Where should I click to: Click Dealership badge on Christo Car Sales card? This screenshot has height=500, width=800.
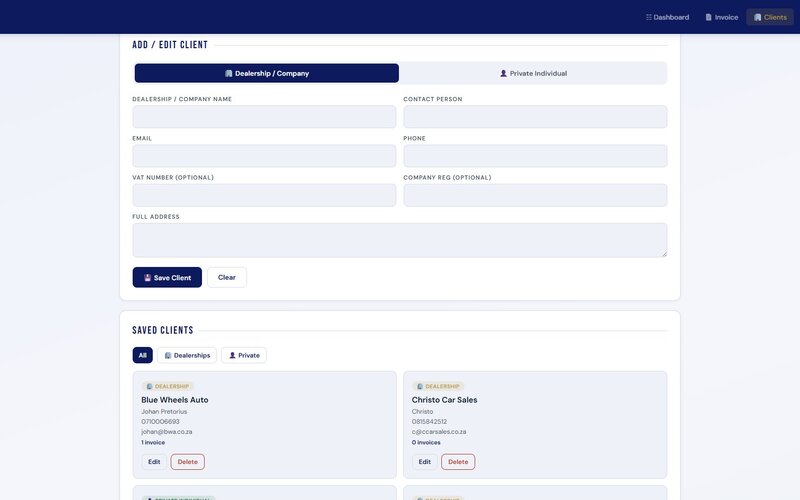[x=438, y=386]
